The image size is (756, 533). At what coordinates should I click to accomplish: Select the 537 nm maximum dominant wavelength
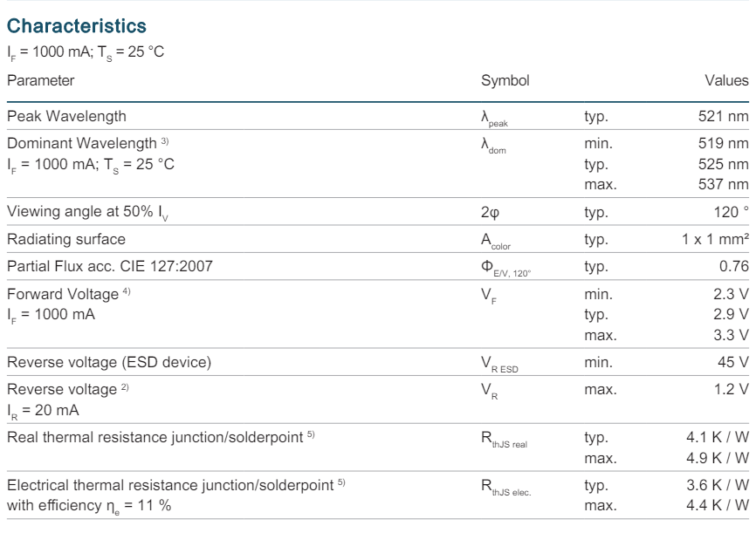(726, 184)
